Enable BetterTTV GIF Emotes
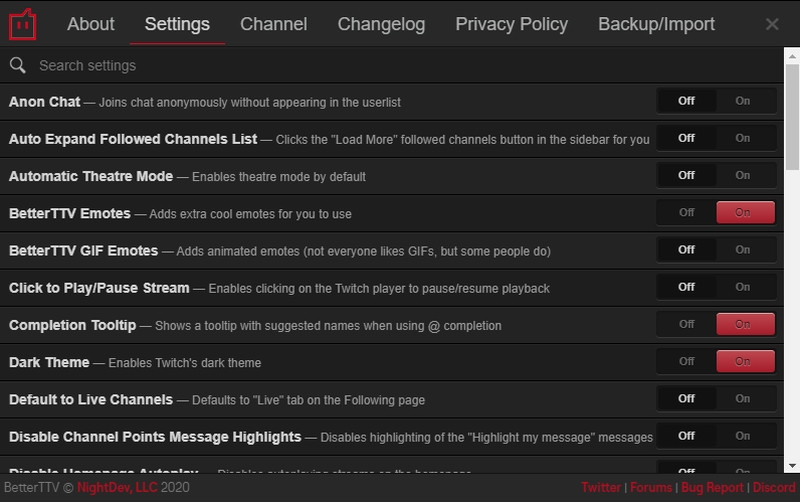The image size is (800, 502). [x=743, y=250]
